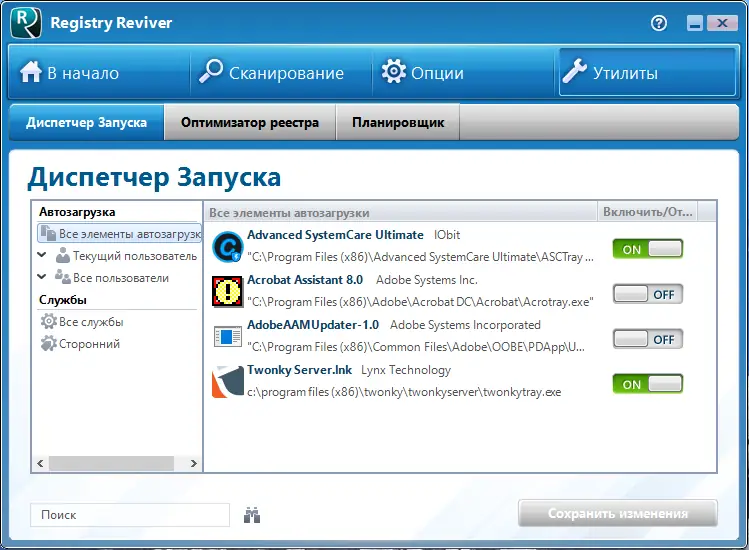Image resolution: width=749 pixels, height=550 pixels.
Task: Click the Adobe Systems Incorporated publisher label
Action: click(465, 325)
